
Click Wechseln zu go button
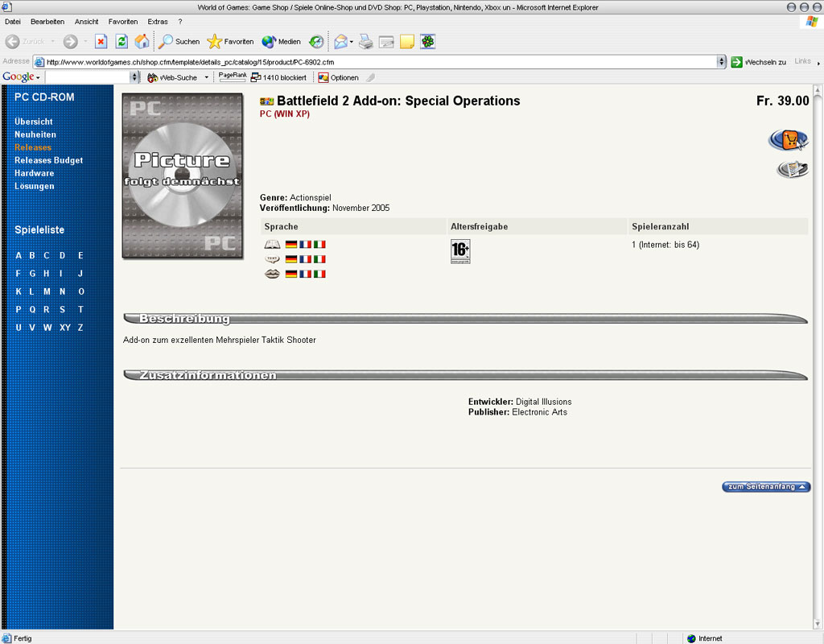758,62
